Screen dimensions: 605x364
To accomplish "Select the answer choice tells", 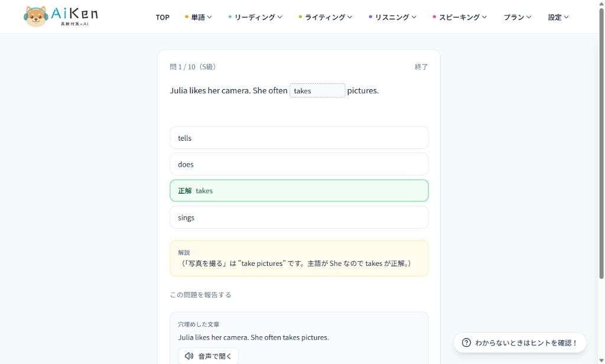I will click(299, 138).
